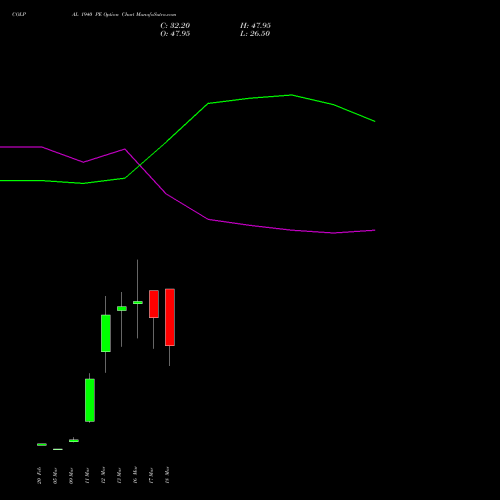
Task: Select the 12 Mar date label
Action: (x=103, y=476)
